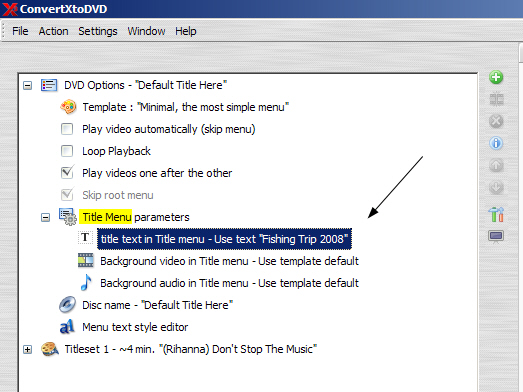Click the greyed Skip root menu label

tap(118, 195)
